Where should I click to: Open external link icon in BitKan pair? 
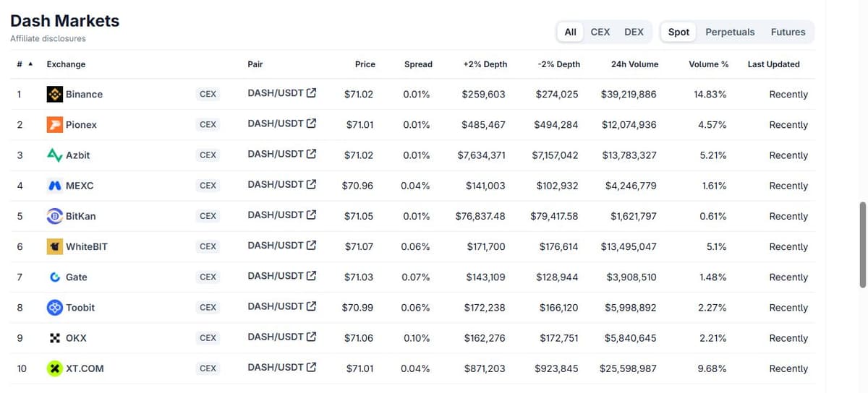pos(312,215)
